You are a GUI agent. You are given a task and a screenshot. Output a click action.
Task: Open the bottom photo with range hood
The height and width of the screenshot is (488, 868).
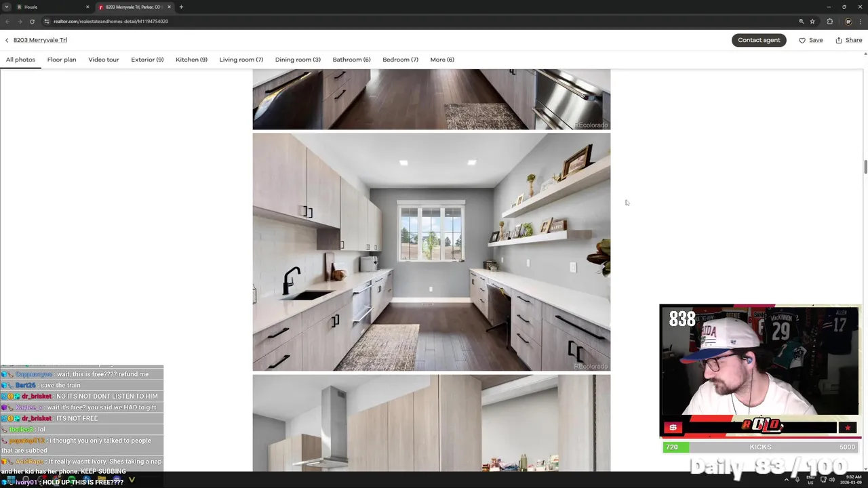point(431,423)
